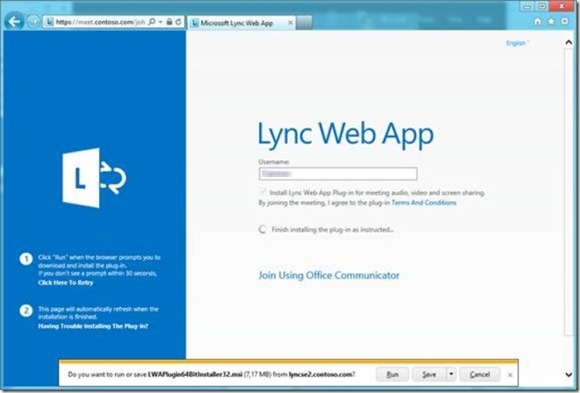Image resolution: width=580 pixels, height=393 pixels.
Task: Click Save in the download prompt
Action: click(x=429, y=374)
